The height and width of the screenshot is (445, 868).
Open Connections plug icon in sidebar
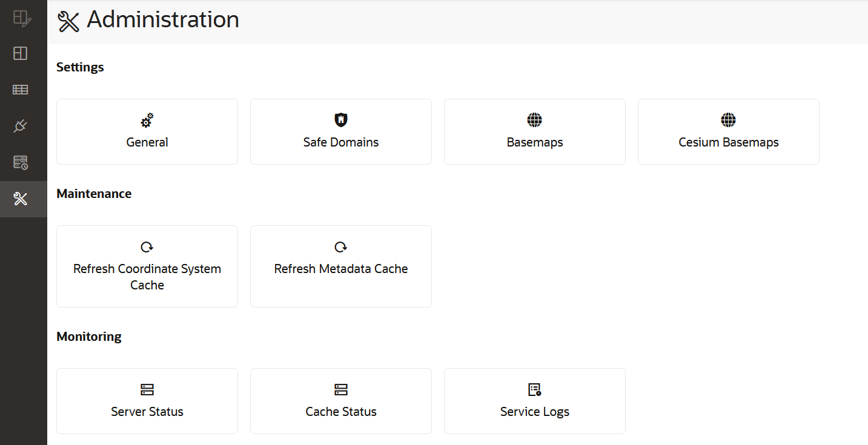[x=21, y=126]
